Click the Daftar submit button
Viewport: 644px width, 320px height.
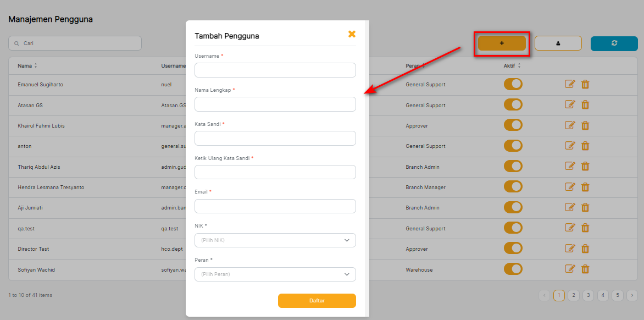[317, 301]
